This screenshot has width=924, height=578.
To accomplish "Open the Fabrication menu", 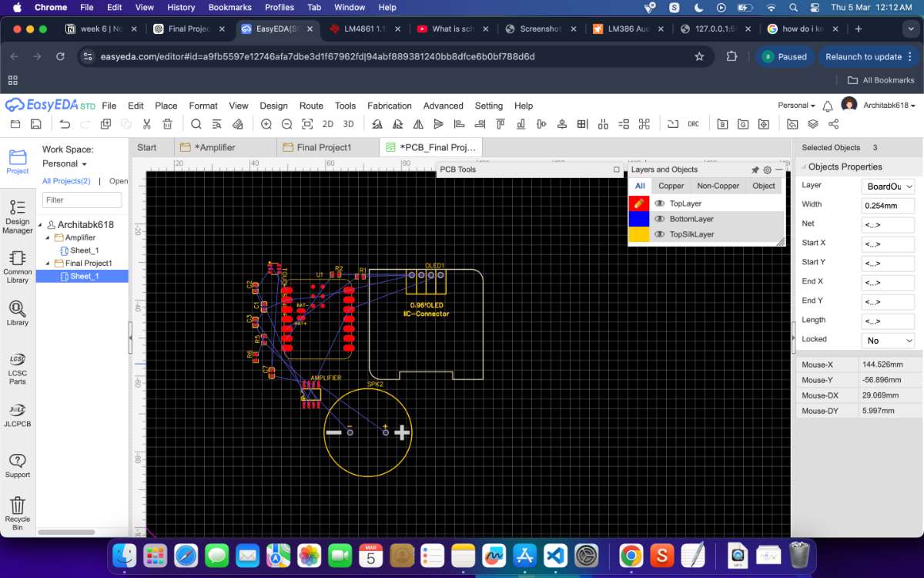I will click(389, 106).
